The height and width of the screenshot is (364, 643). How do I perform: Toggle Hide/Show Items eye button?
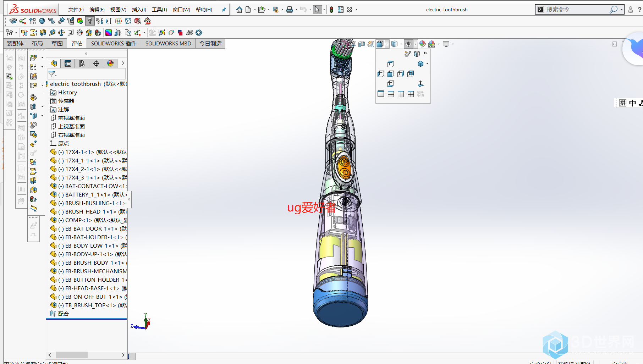[x=408, y=44]
